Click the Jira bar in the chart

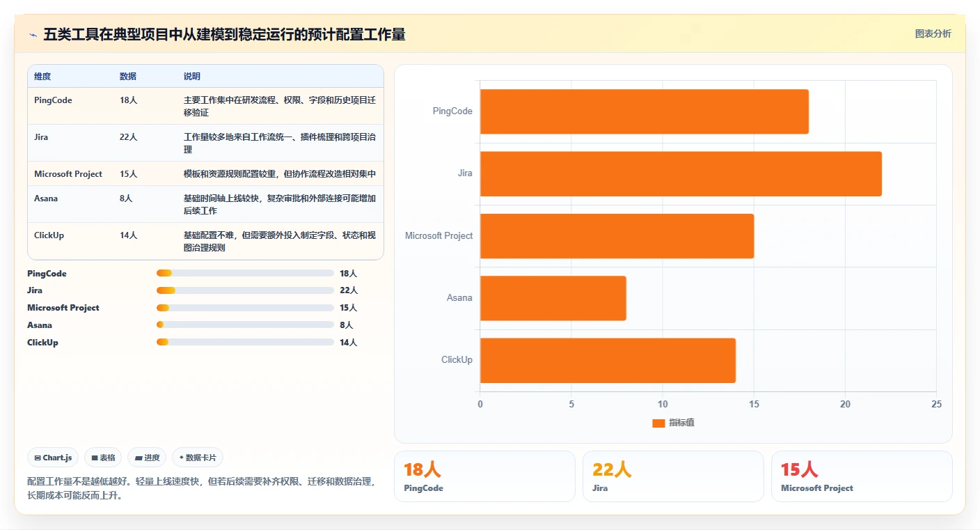tap(681, 173)
